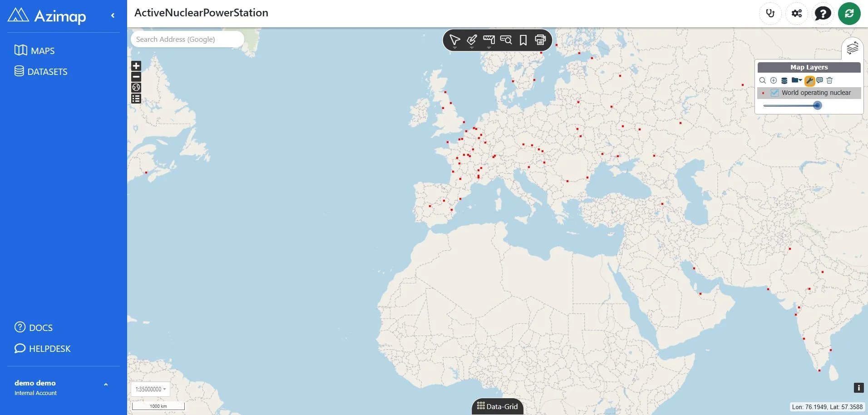Open the bookmark tool in toolbar

[x=523, y=40]
